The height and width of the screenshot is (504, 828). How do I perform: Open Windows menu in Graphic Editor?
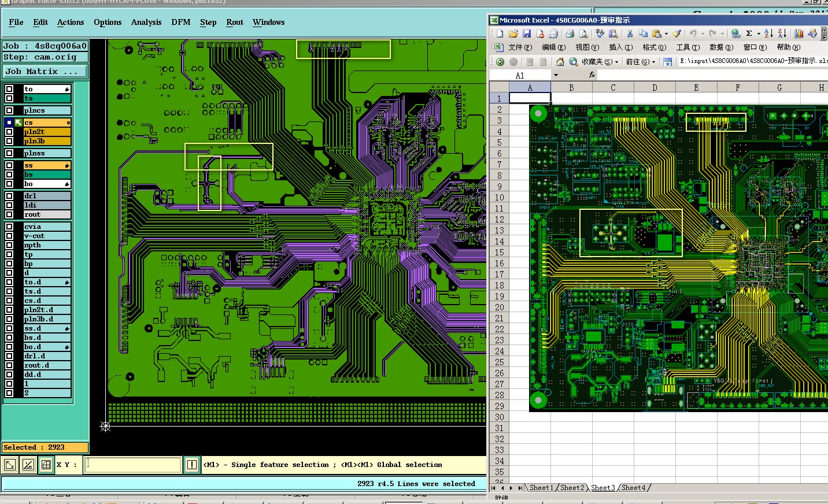(x=269, y=23)
